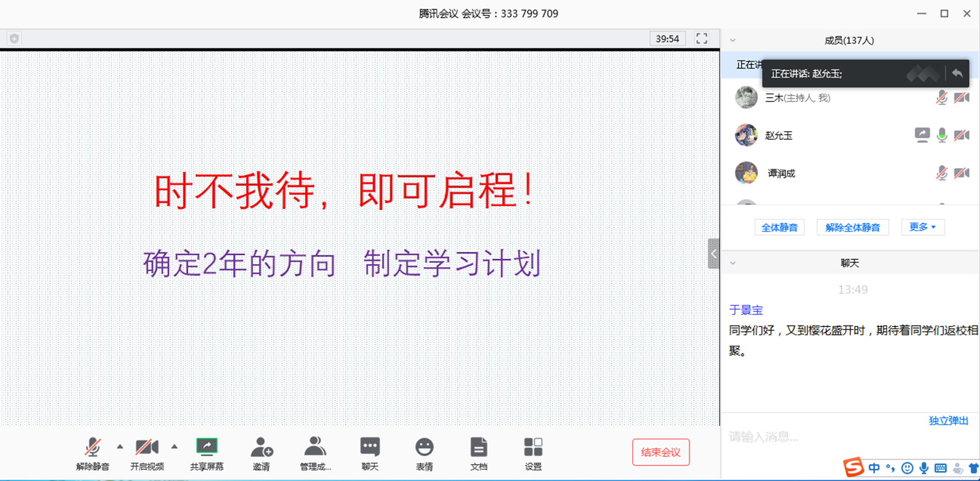The width and height of the screenshot is (980, 481).
Task: Collapse the 成员(137人) members panel chevron
Action: point(733,40)
